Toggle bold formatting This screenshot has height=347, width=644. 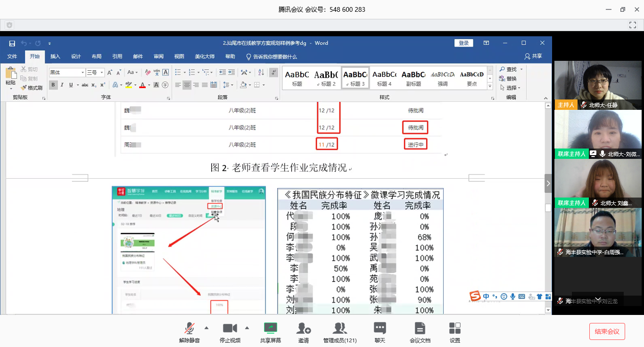pyautogui.click(x=53, y=85)
